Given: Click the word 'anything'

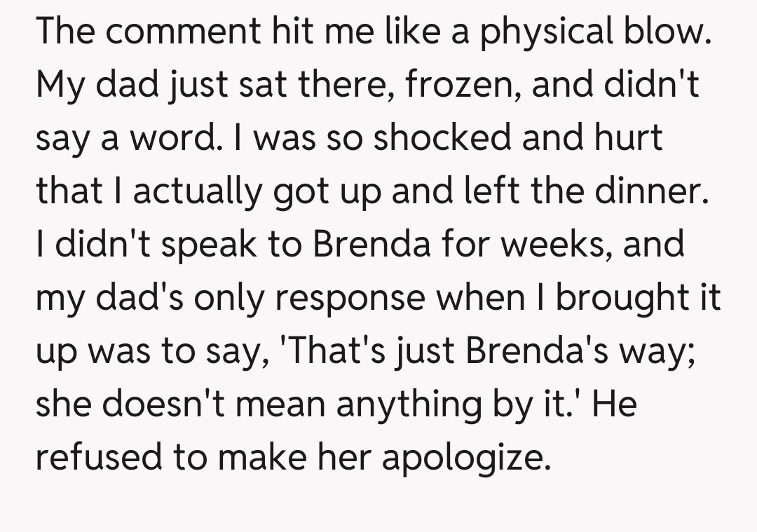Looking at the screenshot, I should coord(402,405).
